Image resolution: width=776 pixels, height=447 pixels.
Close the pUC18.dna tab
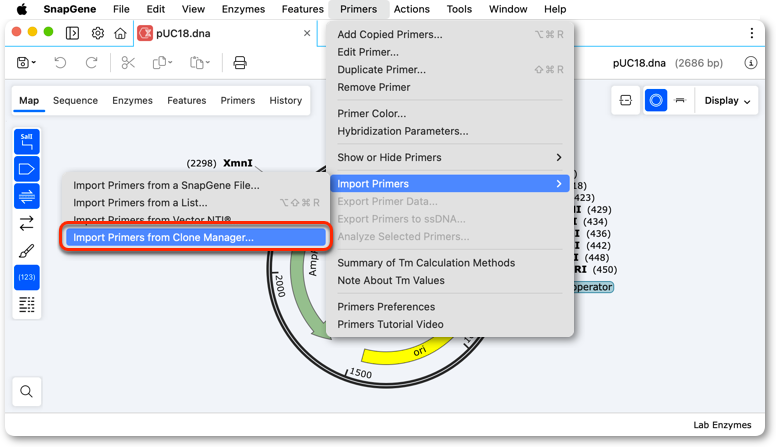tap(307, 33)
